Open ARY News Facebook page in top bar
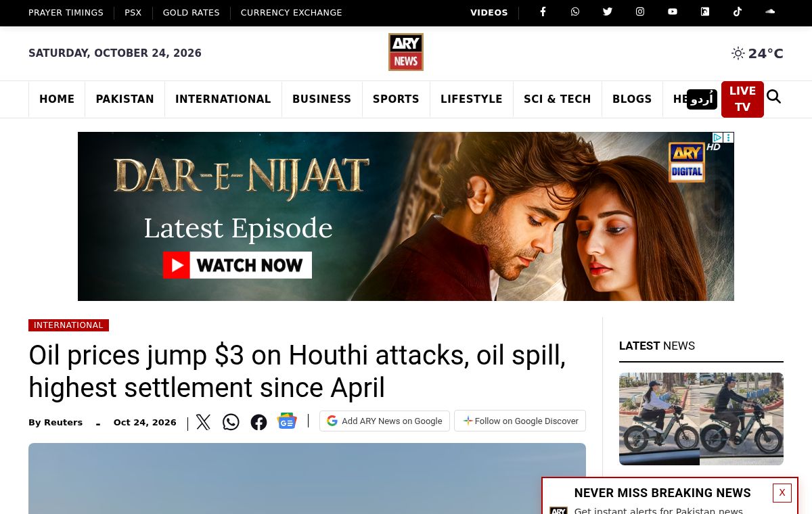Screen dimensions: 812x514 [x=543, y=11]
